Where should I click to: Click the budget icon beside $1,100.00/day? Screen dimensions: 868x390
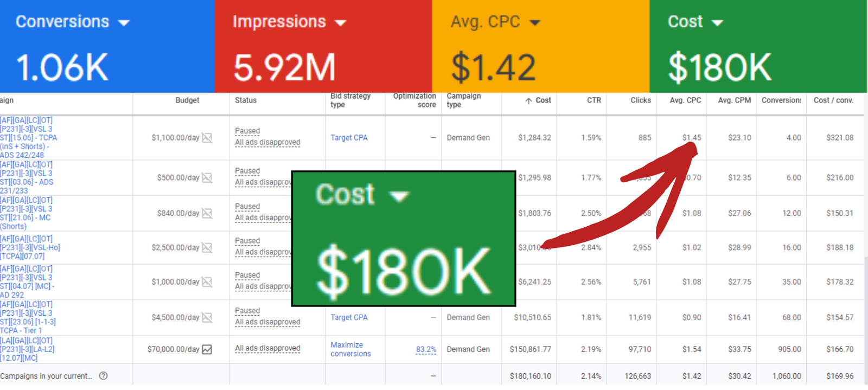coord(207,138)
